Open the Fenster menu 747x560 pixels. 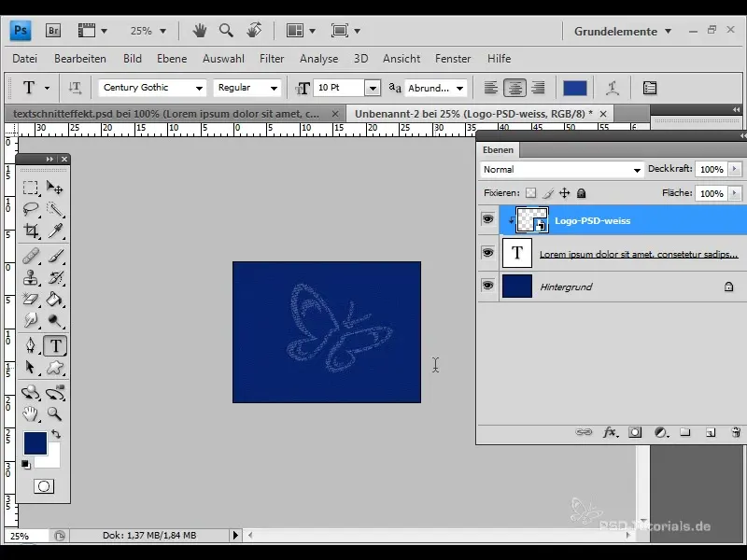(453, 59)
